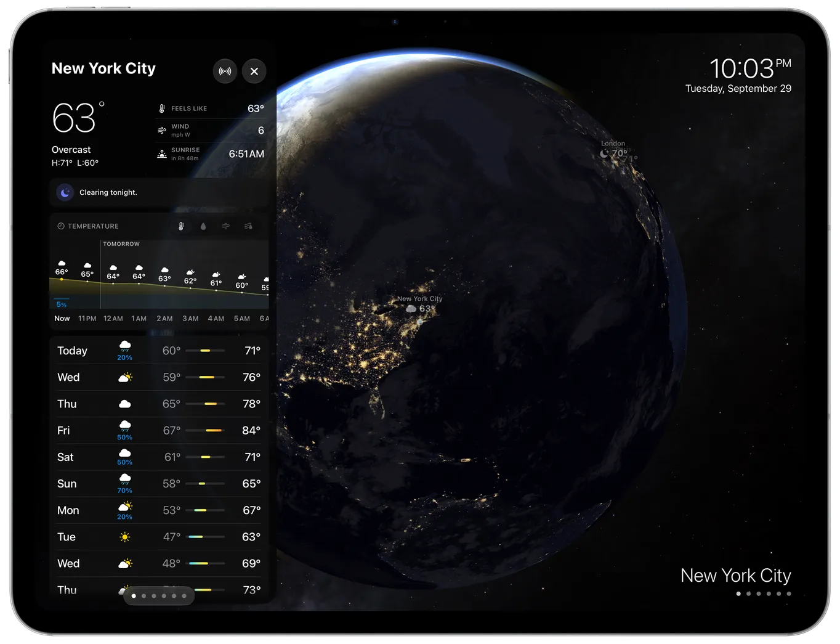840x644 pixels.
Task: Show the wind chart using the wind icon
Action: [x=226, y=226]
